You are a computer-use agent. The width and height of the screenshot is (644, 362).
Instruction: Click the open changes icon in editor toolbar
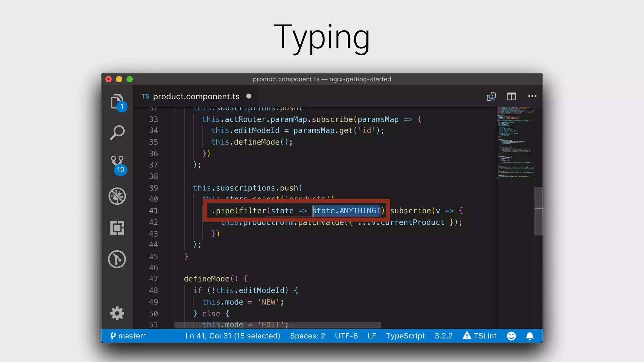(491, 96)
